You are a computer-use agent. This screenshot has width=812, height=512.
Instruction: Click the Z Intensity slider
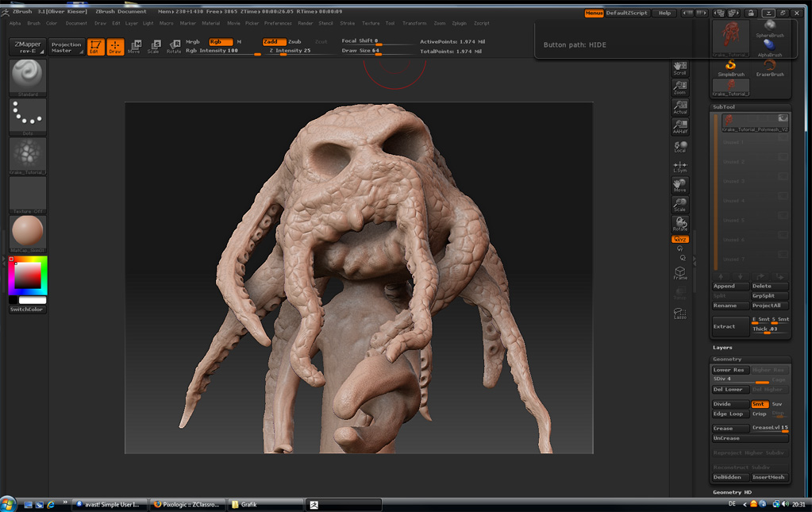[291, 51]
